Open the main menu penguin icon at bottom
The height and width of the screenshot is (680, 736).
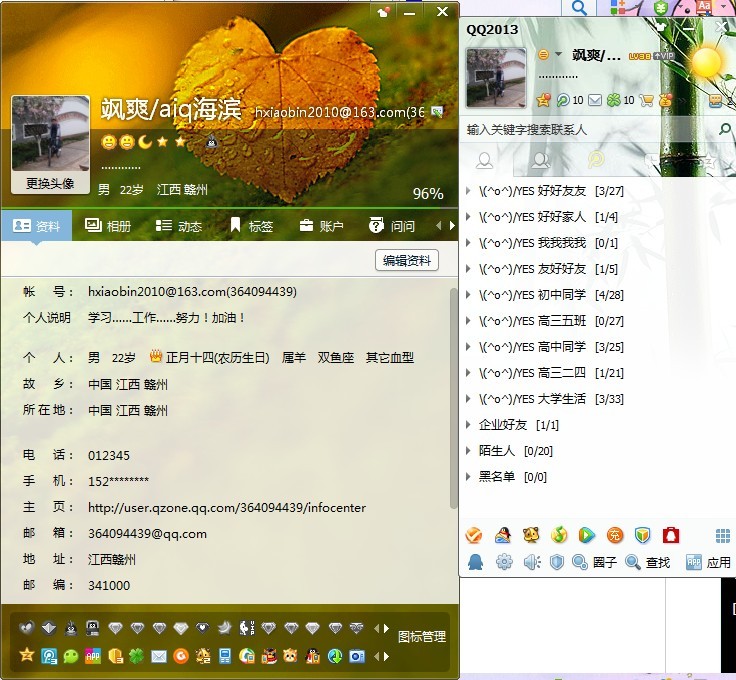(475, 562)
